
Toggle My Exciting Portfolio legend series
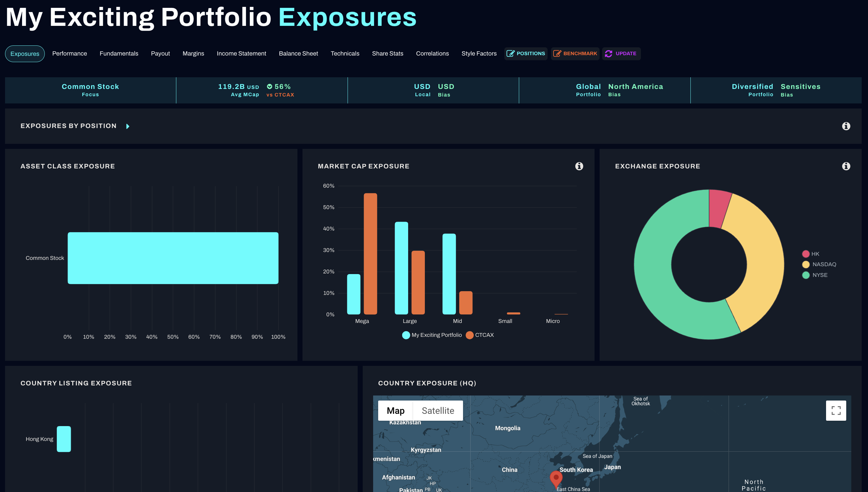(x=432, y=335)
